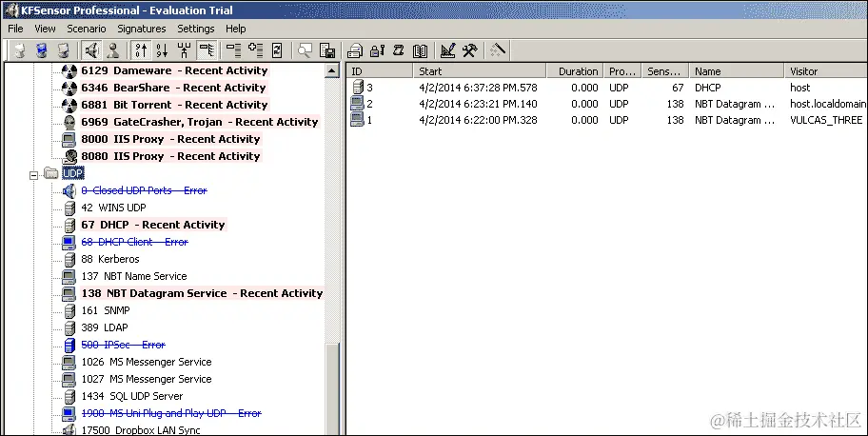
Task: Sort events by the Duration column header
Action: click(575, 70)
